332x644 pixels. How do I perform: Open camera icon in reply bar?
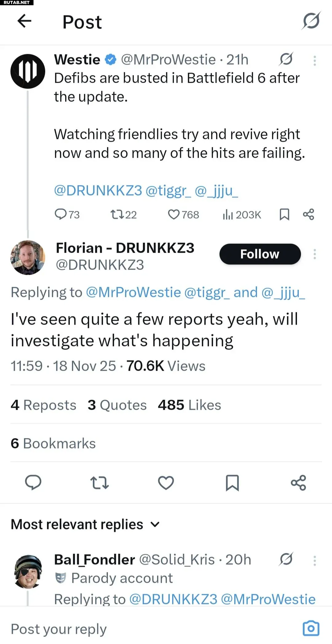click(x=311, y=628)
